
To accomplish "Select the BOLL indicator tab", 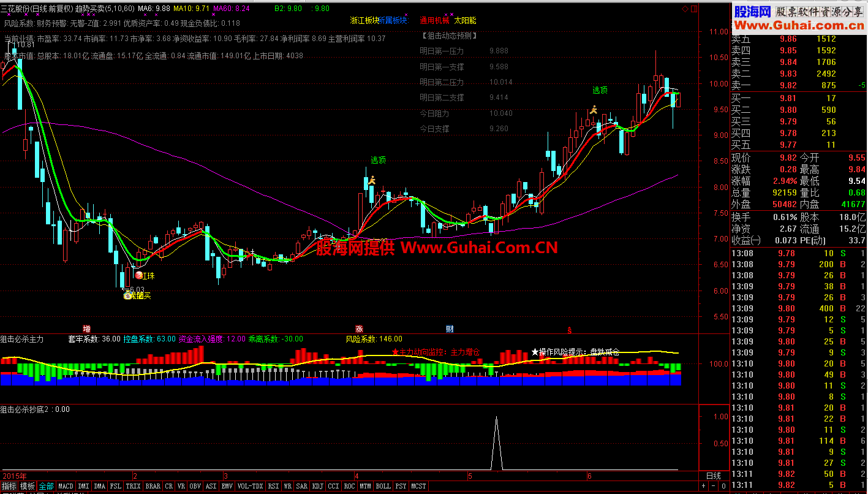I will 383,486.
